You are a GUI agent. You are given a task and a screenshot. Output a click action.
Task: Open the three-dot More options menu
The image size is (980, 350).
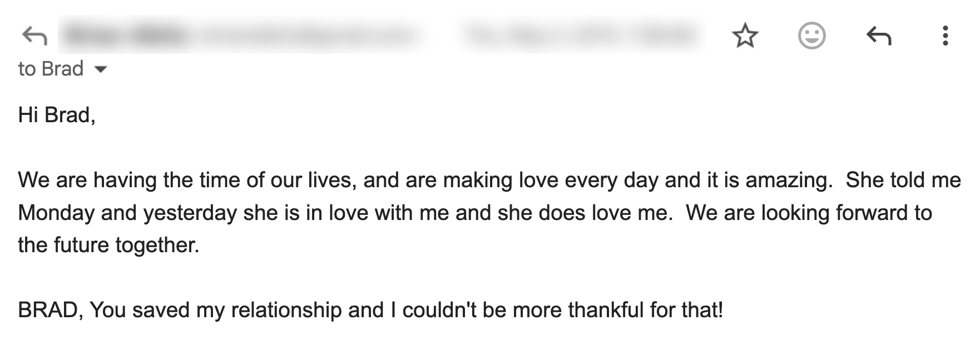(945, 36)
